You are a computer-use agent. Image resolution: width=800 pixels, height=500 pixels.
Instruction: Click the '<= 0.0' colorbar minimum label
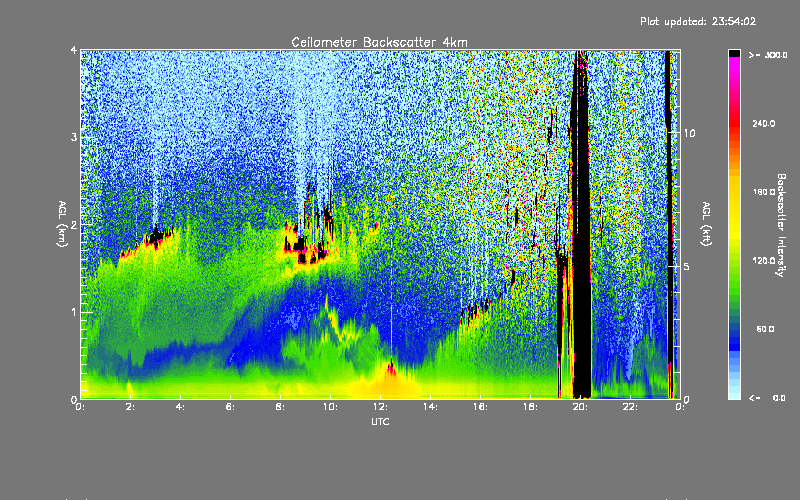(x=767, y=398)
